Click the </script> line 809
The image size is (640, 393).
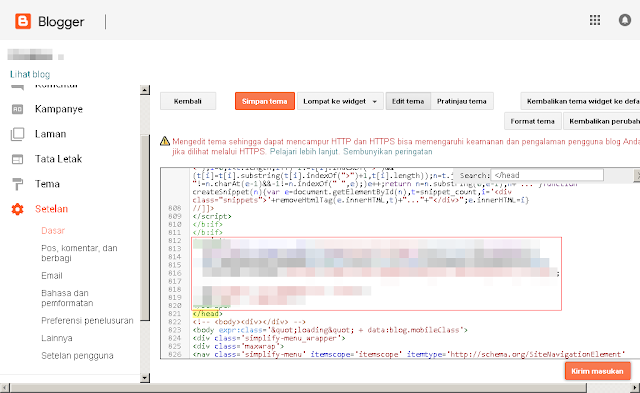212,216
